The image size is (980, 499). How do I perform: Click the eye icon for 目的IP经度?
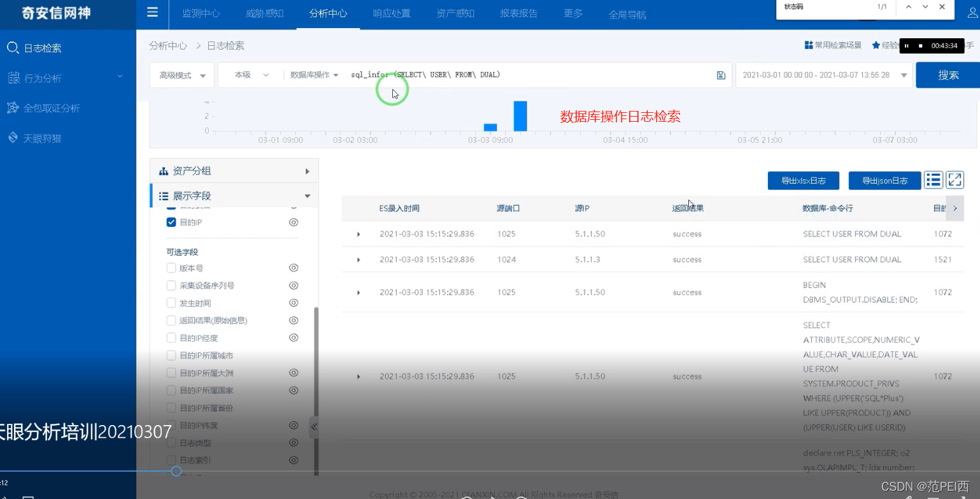point(294,338)
